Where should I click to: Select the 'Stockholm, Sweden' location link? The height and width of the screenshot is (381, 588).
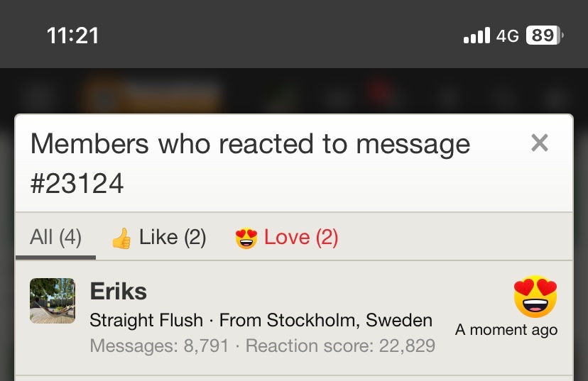[349, 320]
